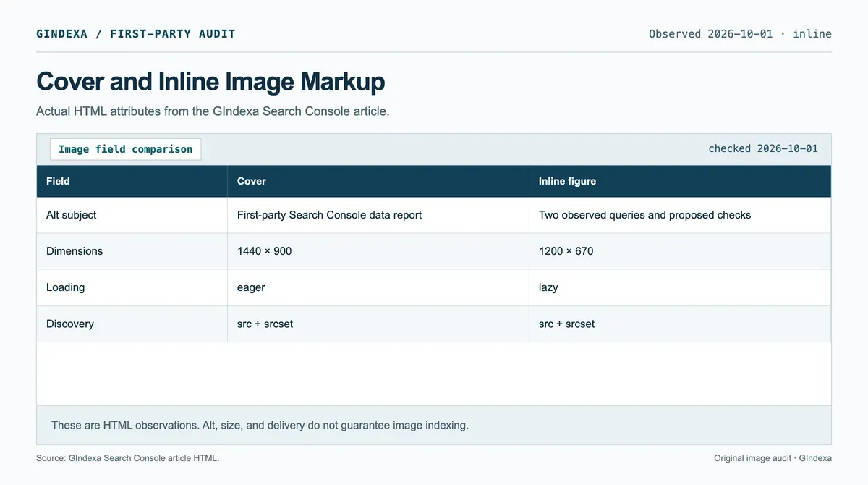The height and width of the screenshot is (485, 868).
Task: Click the 'Alt subject' row label
Action: click(71, 215)
